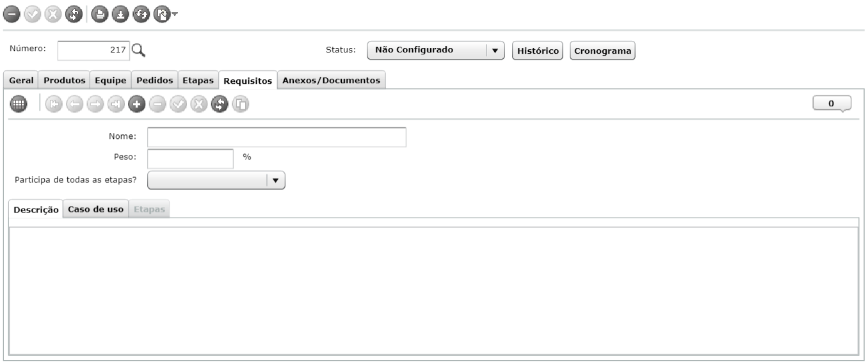Click the Peso percentage input field
This screenshot has height=364, width=868.
pyautogui.click(x=191, y=159)
